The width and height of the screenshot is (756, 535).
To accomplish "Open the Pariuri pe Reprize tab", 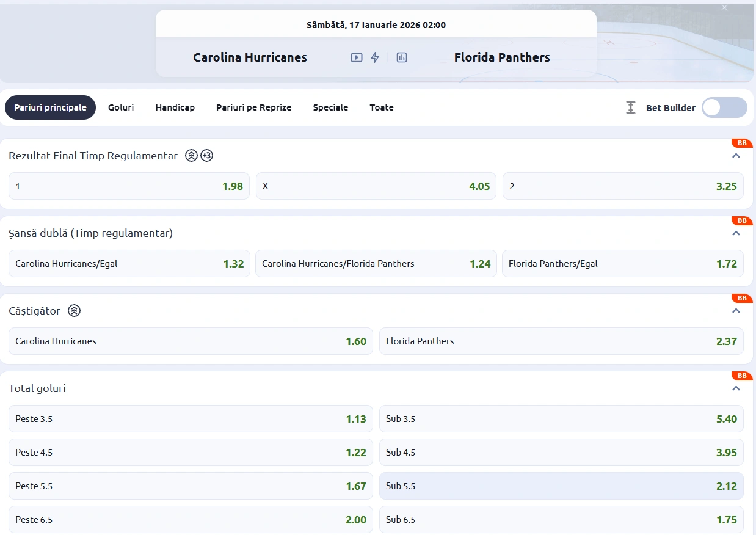I will (253, 107).
